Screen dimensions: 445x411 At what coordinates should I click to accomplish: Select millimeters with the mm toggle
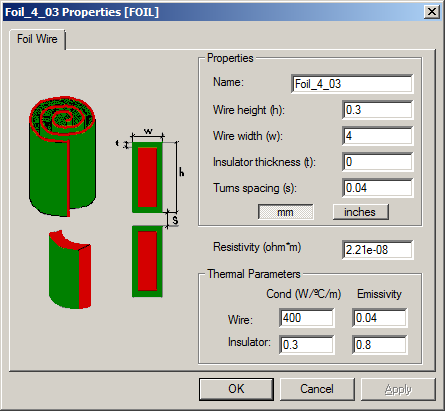(x=286, y=212)
